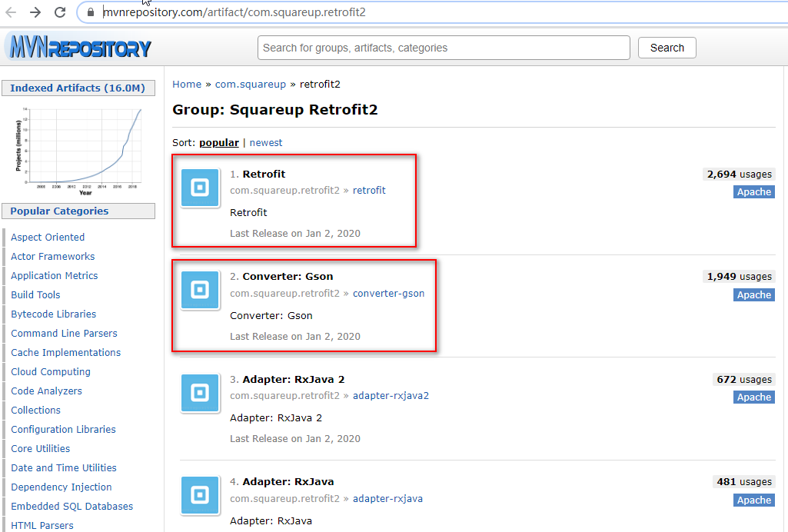Click Apache license badge for Converter: Gson
Image resolution: width=788 pixels, height=532 pixels.
coord(754,295)
